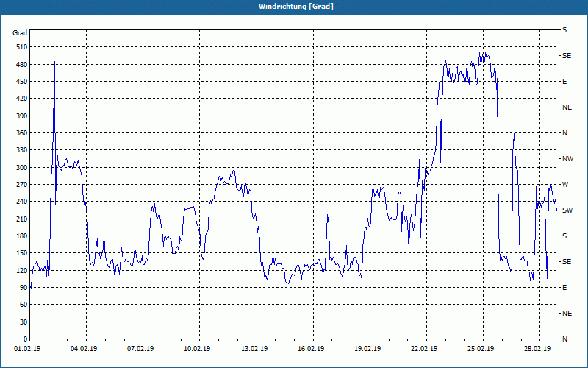Click the date label '10.02.19'
The height and width of the screenshot is (368, 588).
point(197,349)
